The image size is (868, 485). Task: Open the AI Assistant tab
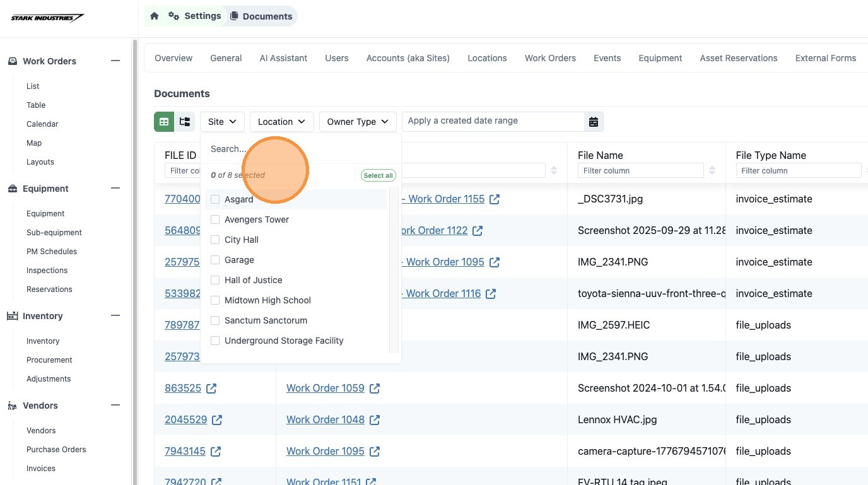point(283,58)
